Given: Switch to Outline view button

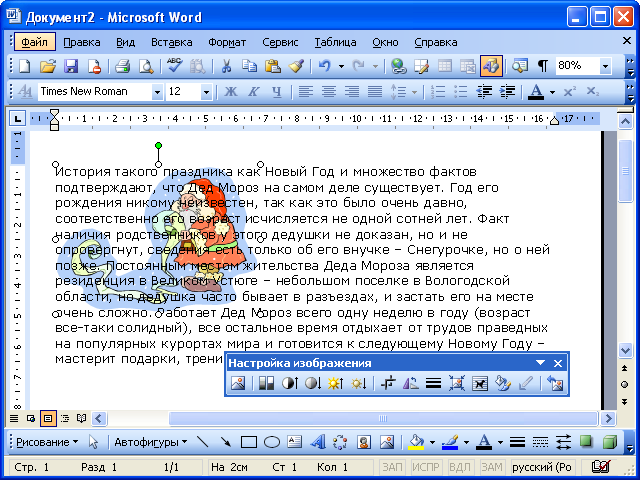Looking at the screenshot, I should (65, 419).
